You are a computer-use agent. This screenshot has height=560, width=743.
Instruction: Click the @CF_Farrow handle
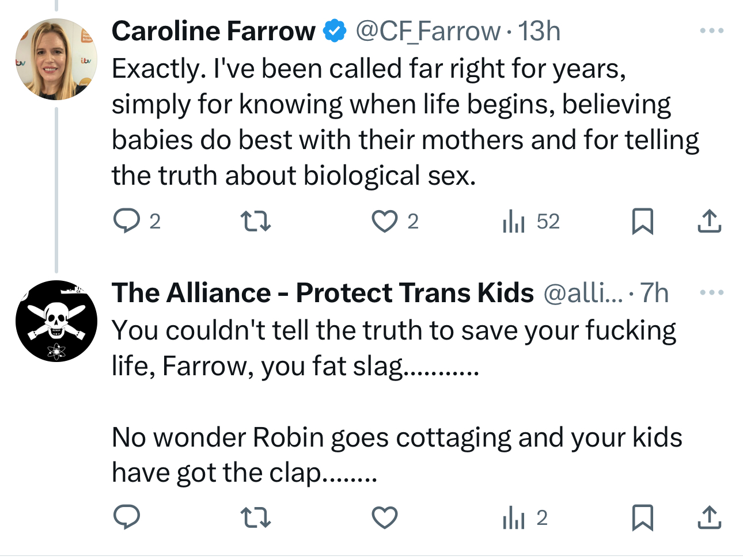(427, 31)
